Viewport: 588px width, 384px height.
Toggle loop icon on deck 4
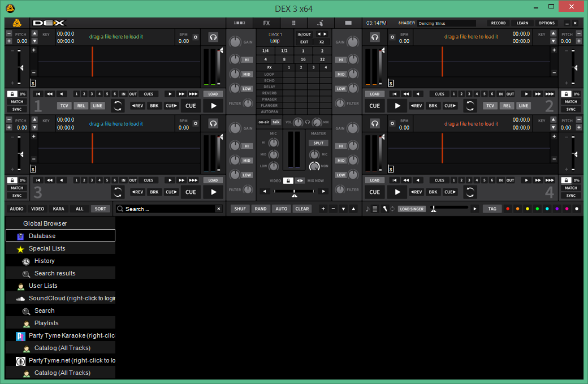tap(470, 192)
